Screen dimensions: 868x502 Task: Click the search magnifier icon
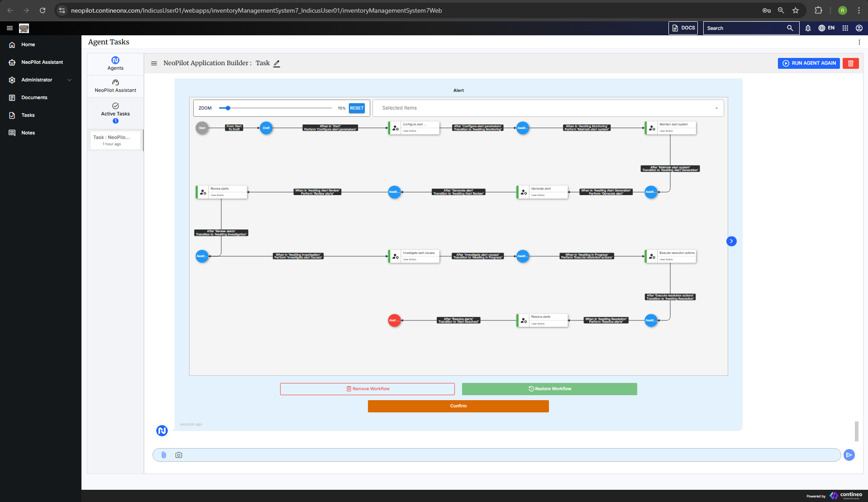coord(790,28)
